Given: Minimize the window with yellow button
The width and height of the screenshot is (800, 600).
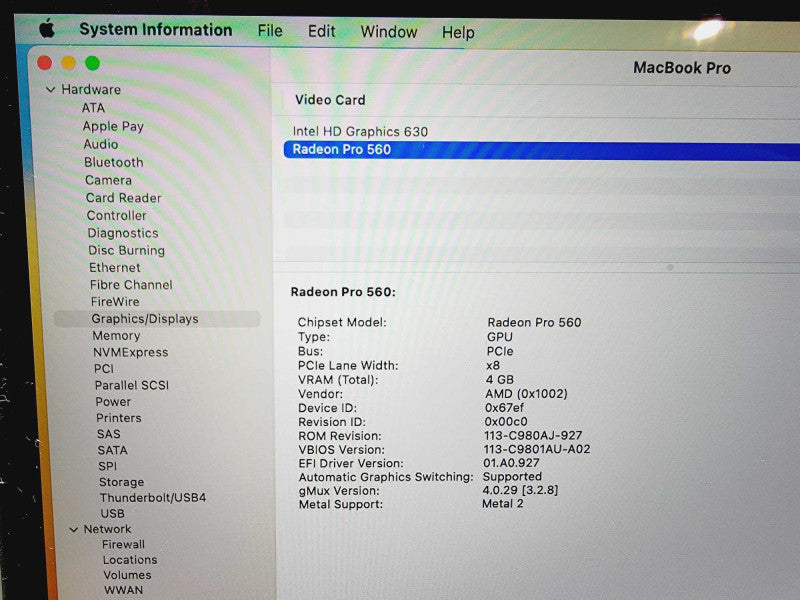Looking at the screenshot, I should pos(68,63).
